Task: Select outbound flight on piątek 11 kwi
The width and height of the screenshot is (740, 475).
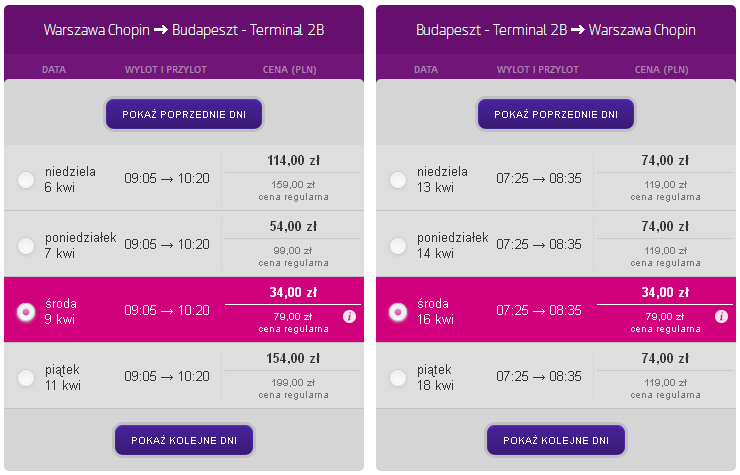Action: 26,377
